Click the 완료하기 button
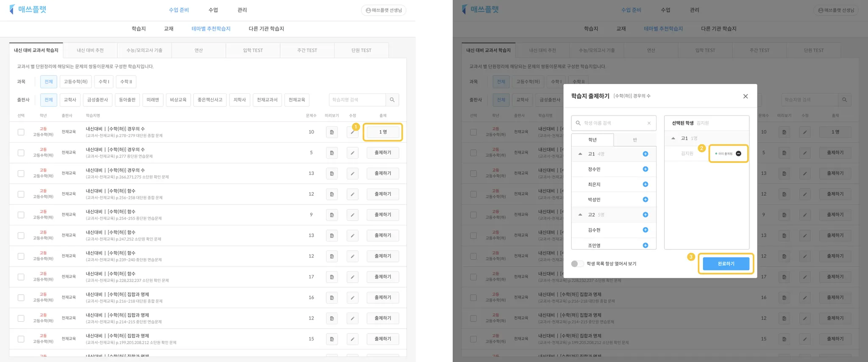Viewport: 868px width, 362px height. tap(726, 264)
